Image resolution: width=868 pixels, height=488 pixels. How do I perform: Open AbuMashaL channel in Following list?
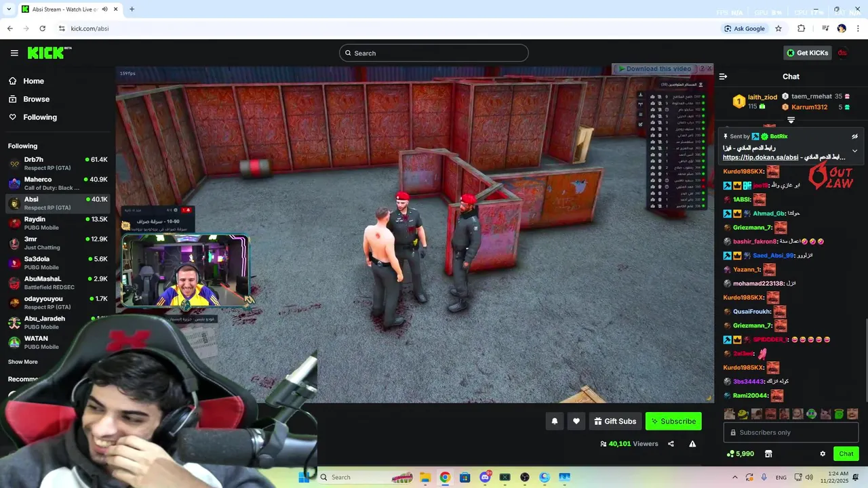point(58,283)
